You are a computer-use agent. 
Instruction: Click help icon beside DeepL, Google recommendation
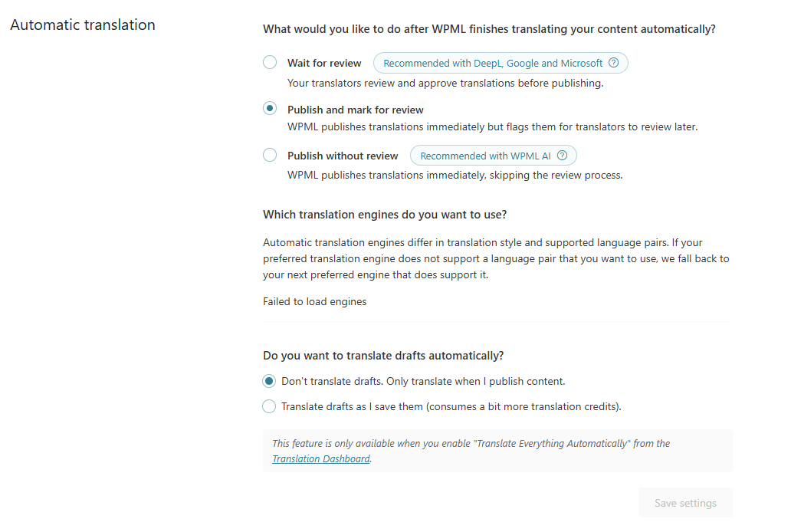[x=613, y=63]
